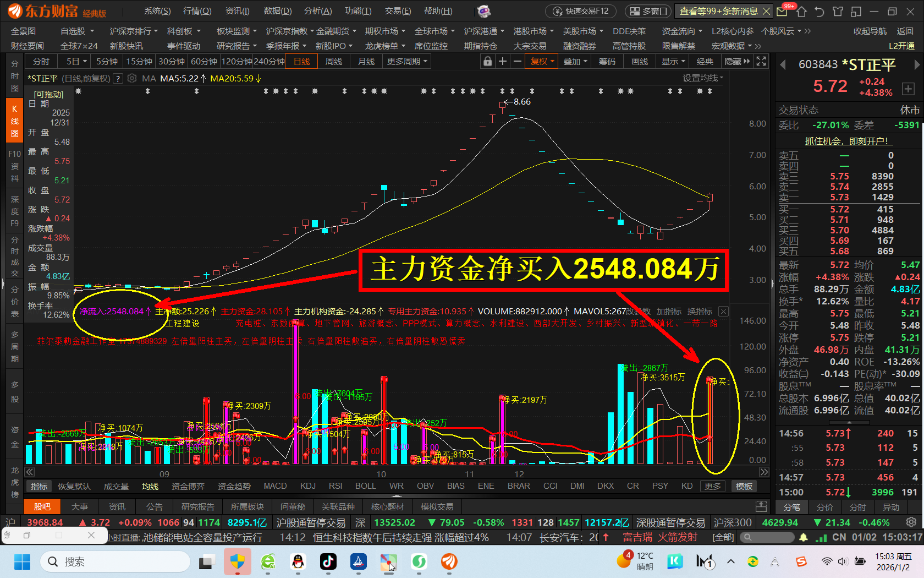Open status bar settings gear

click(911, 522)
